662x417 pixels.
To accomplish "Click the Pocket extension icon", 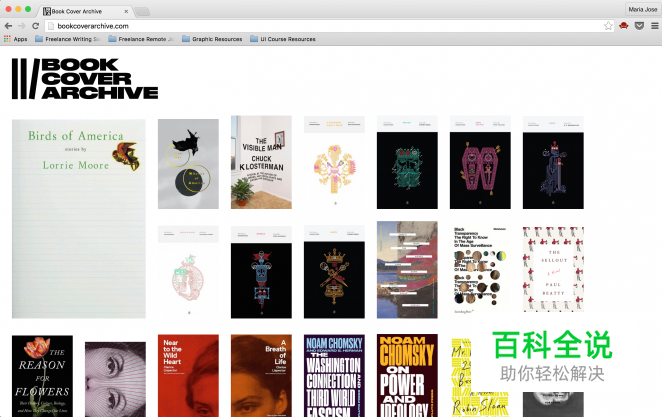I will [x=638, y=25].
